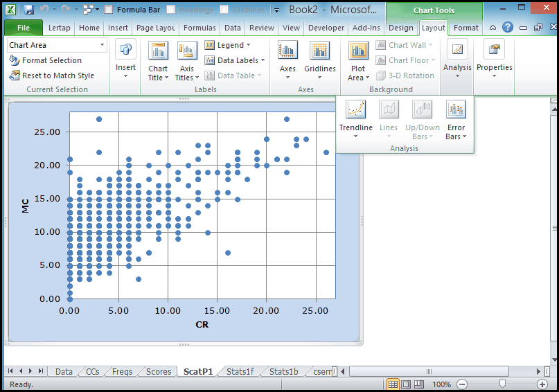Click the Error Bars icon

coord(456,109)
